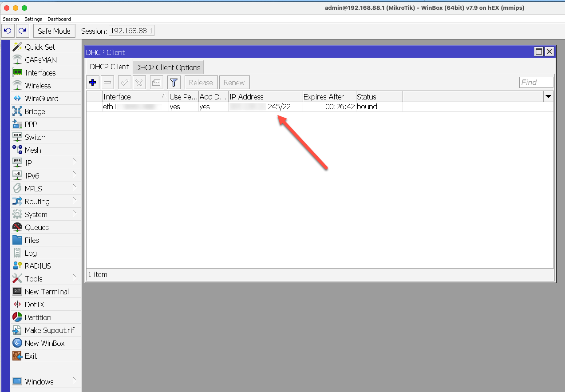The image size is (565, 392).
Task: Click the undo arrow in the toolbar
Action: tap(8, 31)
